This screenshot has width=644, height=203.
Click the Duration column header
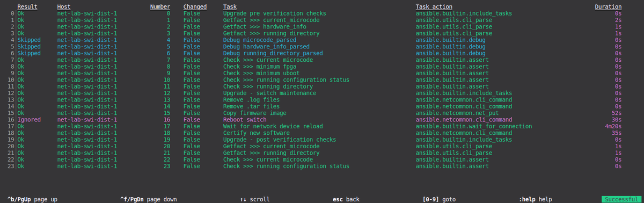pyautogui.click(x=608, y=6)
